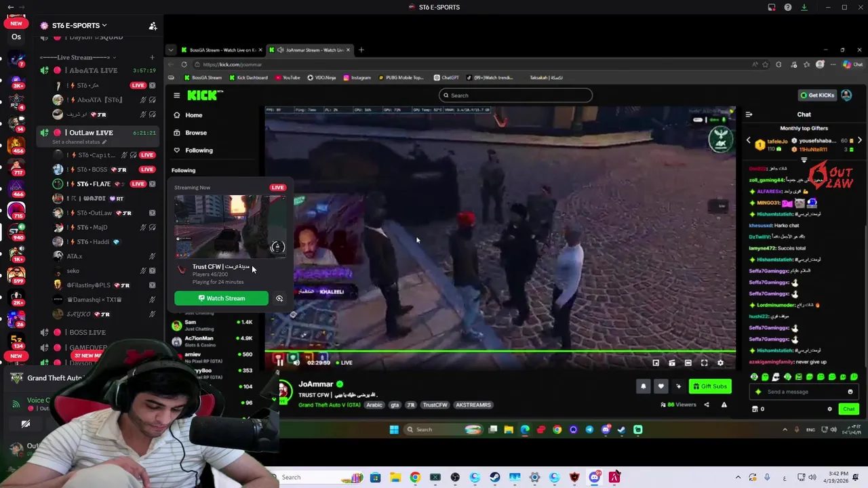
Task: Enter fullscreen on the stream player
Action: 704,363
